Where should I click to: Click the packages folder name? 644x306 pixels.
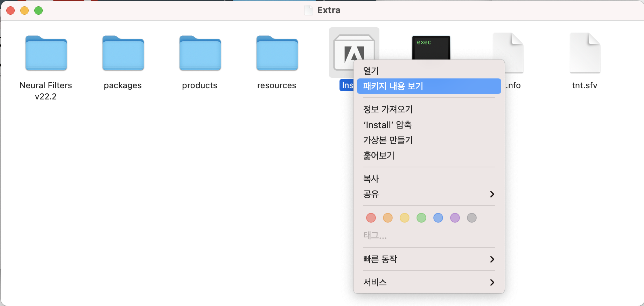[x=123, y=85]
